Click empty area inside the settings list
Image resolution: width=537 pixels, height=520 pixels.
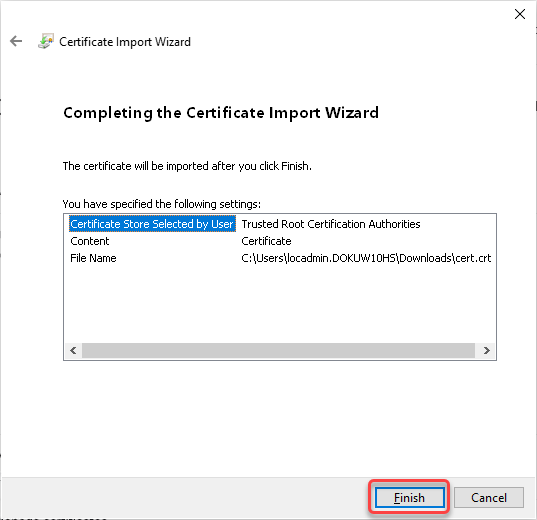pyautogui.click(x=279, y=303)
